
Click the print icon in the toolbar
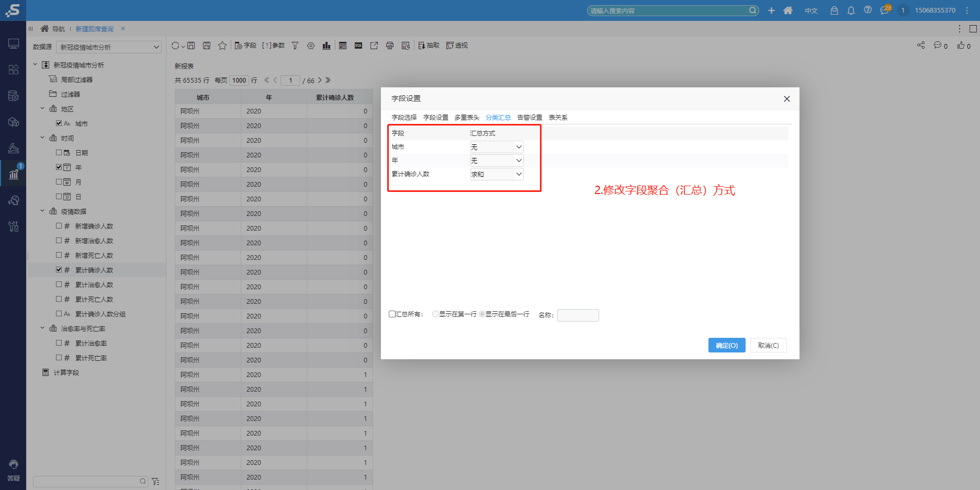pyautogui.click(x=390, y=45)
